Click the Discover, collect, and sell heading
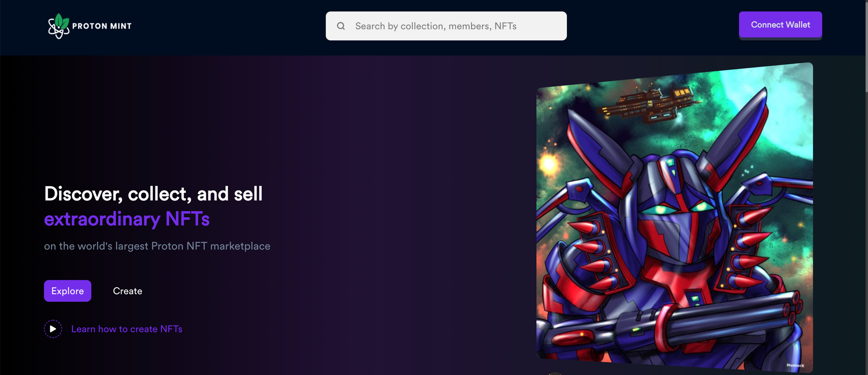 [153, 194]
